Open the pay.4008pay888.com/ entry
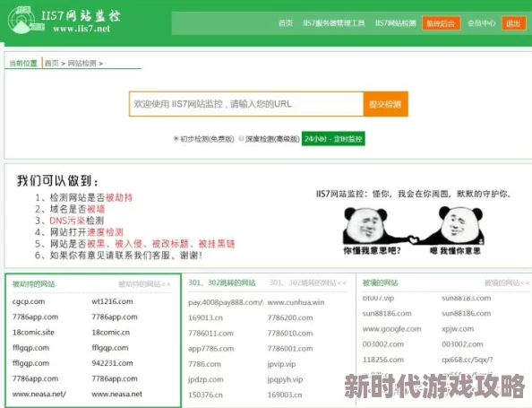This screenshot has height=408, width=532. [226, 302]
